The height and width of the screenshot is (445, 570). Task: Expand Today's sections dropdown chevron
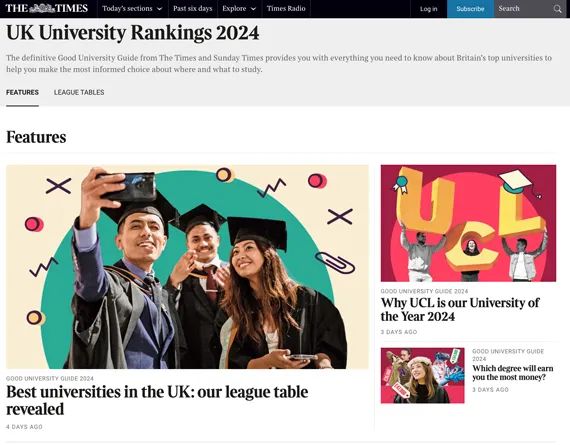(159, 9)
